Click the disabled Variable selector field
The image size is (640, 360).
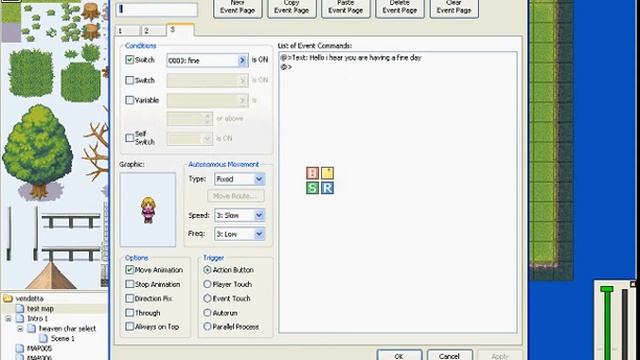[207, 100]
